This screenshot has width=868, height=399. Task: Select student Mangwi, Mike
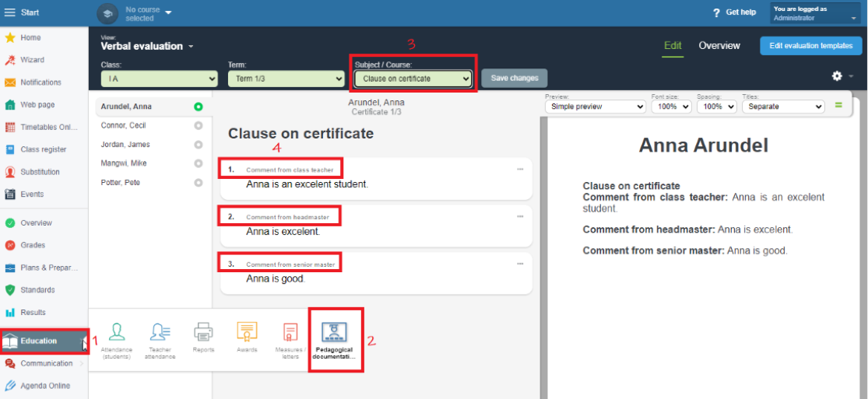point(124,163)
